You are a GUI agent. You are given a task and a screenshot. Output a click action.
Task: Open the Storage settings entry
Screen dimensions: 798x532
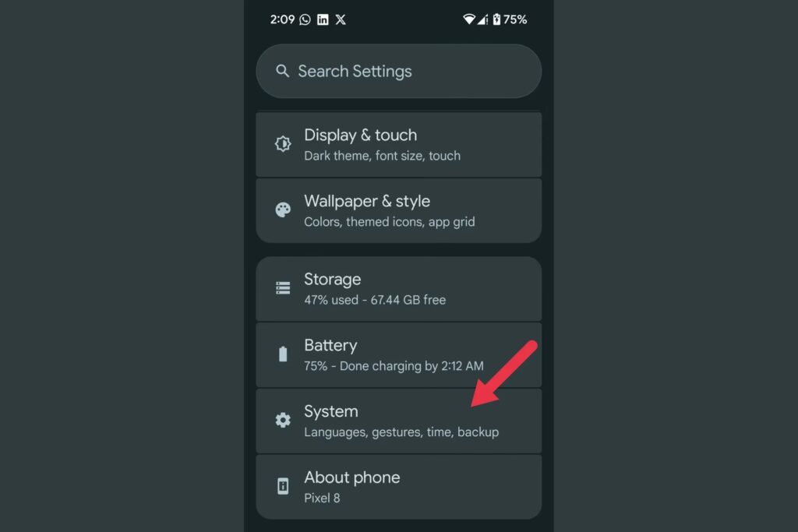tap(398, 289)
